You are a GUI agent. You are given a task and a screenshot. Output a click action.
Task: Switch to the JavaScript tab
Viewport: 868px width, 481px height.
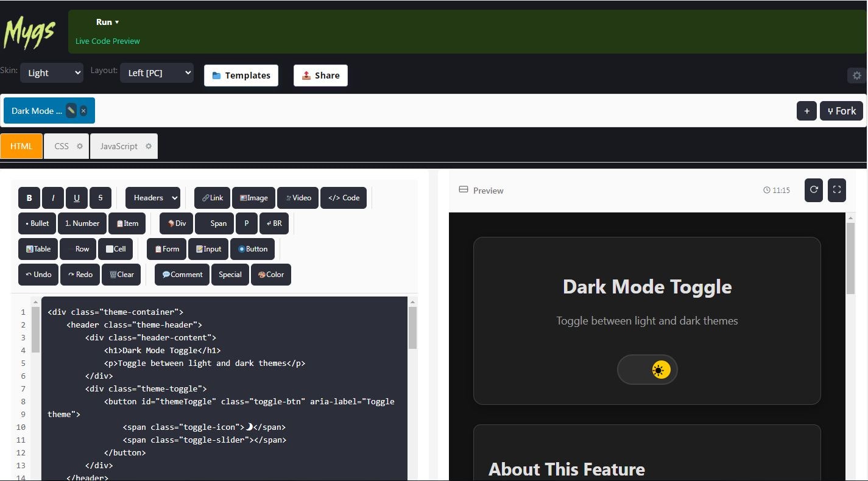[124, 146]
